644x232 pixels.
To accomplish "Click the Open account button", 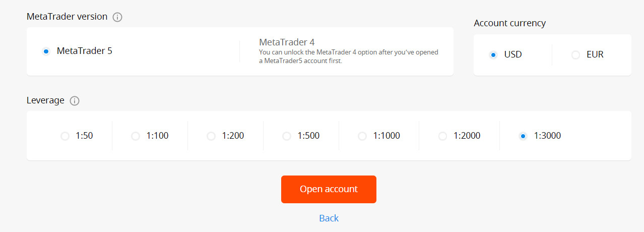I will (x=329, y=189).
